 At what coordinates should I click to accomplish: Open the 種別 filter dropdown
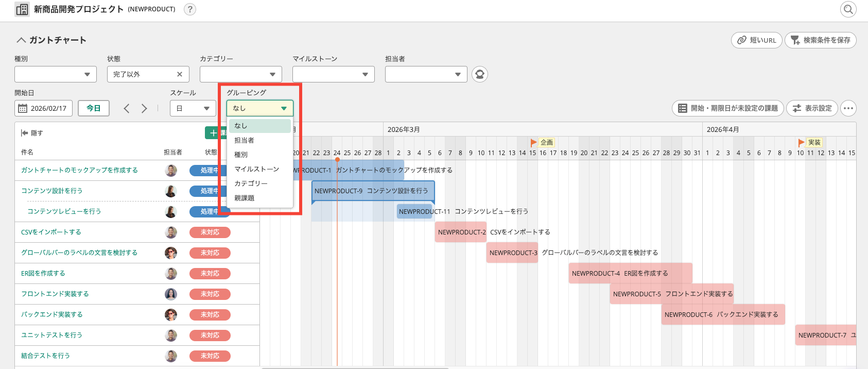click(x=56, y=74)
